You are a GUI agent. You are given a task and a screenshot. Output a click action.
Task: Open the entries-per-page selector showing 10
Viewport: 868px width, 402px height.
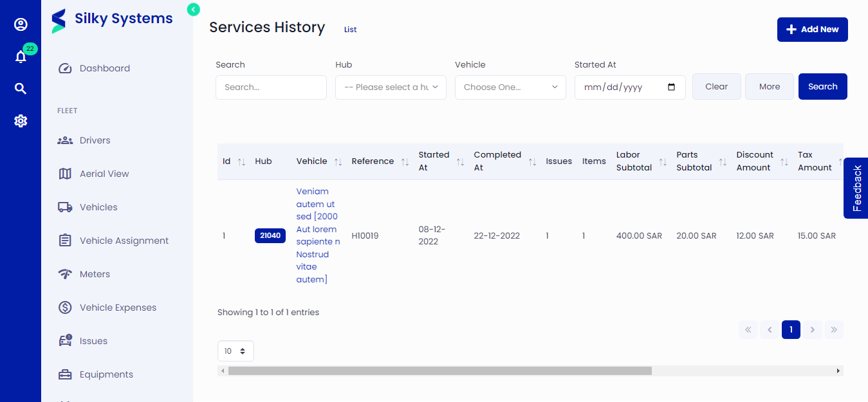[x=235, y=351]
